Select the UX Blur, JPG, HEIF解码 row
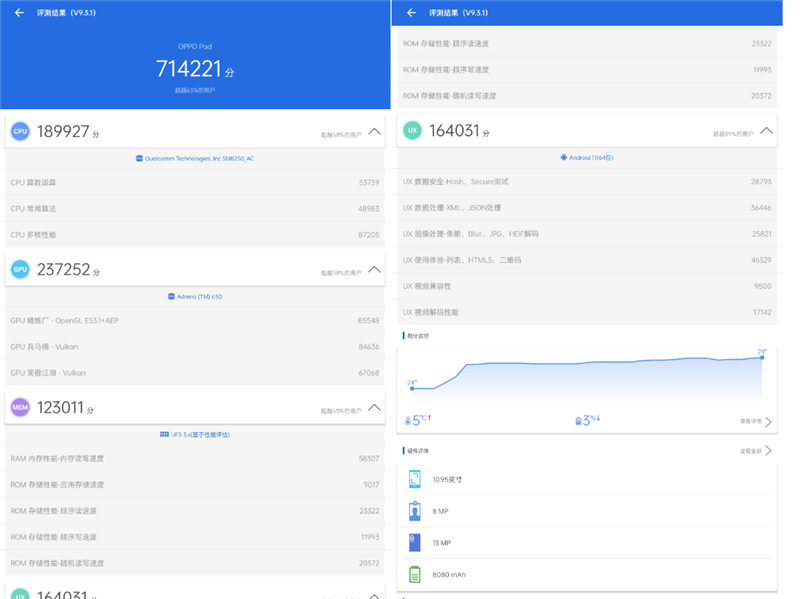This screenshot has width=800, height=599. click(x=587, y=234)
